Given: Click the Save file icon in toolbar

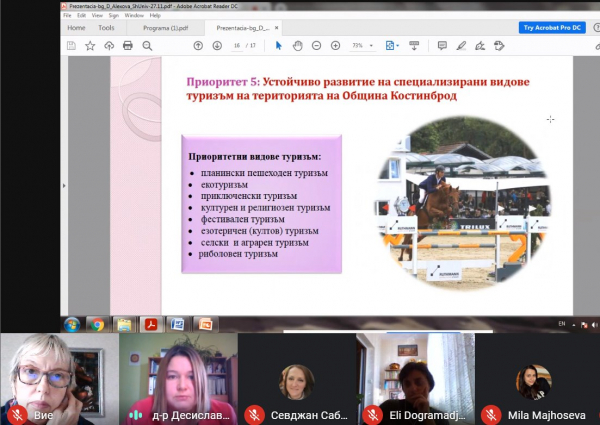Looking at the screenshot, I should 71,45.
